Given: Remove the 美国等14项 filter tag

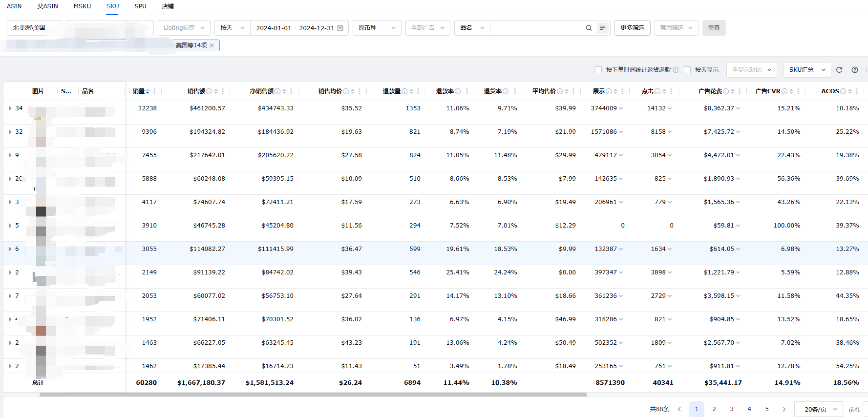Looking at the screenshot, I should pyautogui.click(x=212, y=45).
